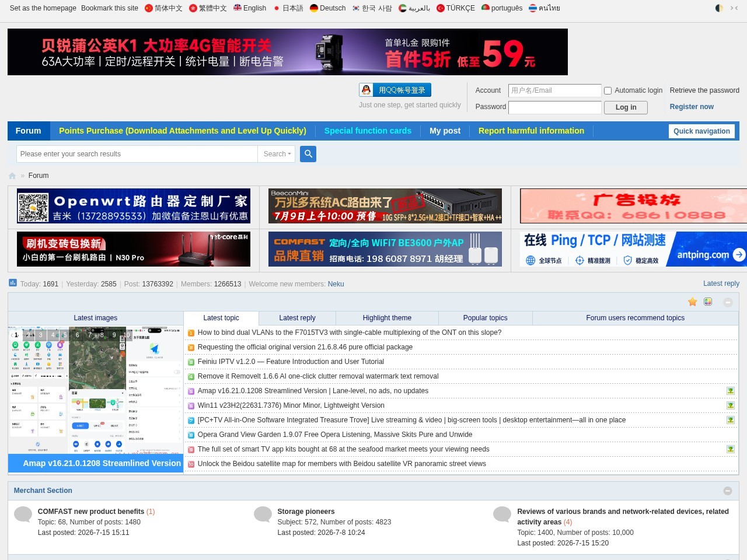Open the Quick navigation dropdown
The height and width of the screenshot is (560, 747).
tap(701, 131)
